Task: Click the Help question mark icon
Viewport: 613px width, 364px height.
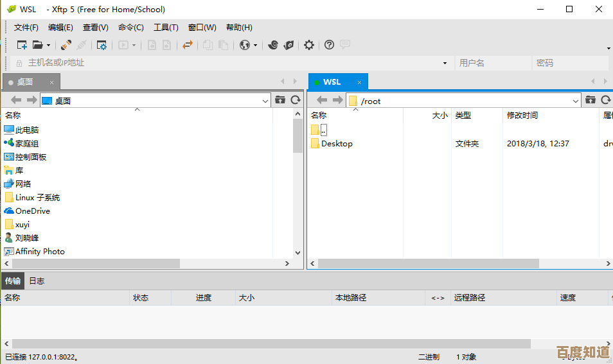Action: tap(329, 45)
